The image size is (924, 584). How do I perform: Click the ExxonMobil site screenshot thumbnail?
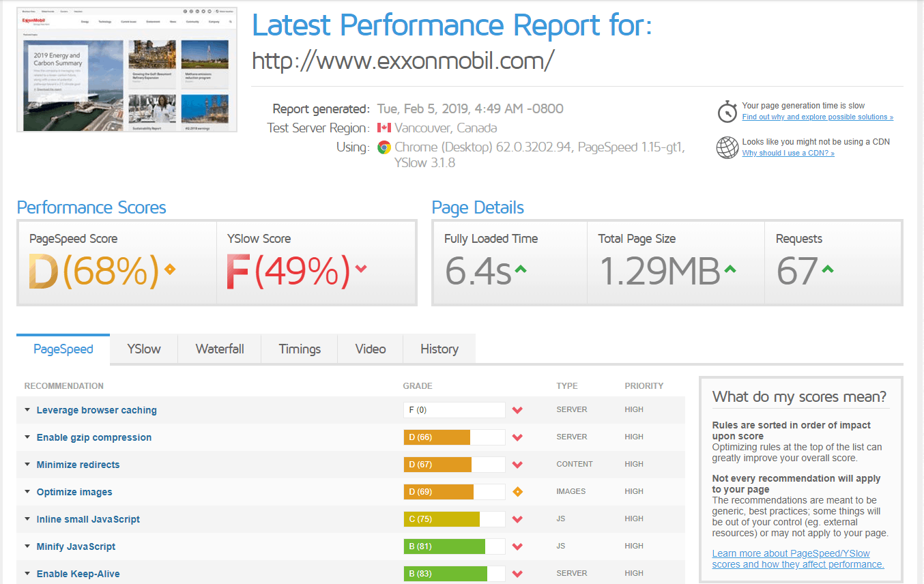tap(127, 70)
